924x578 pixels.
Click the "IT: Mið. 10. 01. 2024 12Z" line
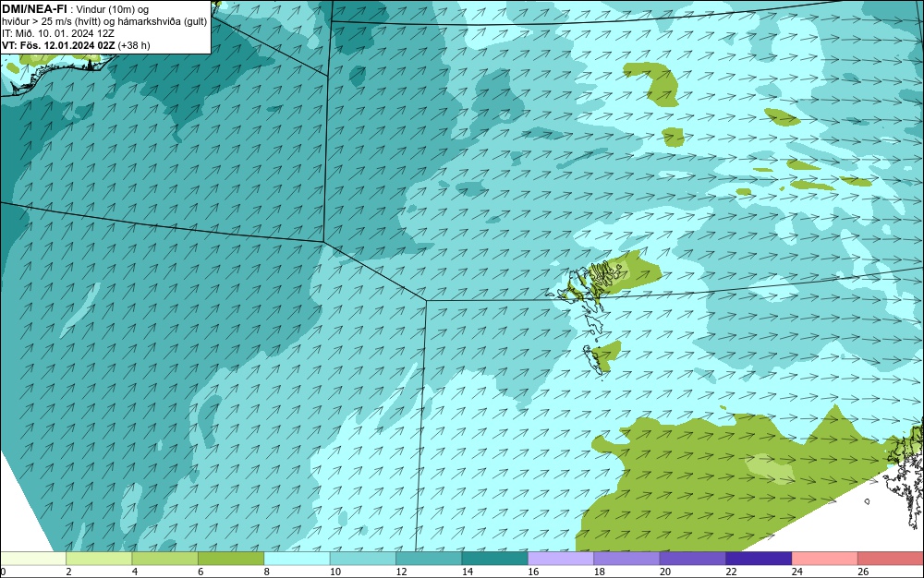[x=57, y=33]
